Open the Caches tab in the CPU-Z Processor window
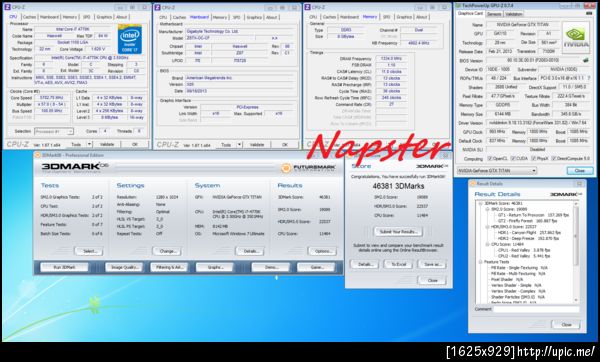 pyautogui.click(x=29, y=17)
